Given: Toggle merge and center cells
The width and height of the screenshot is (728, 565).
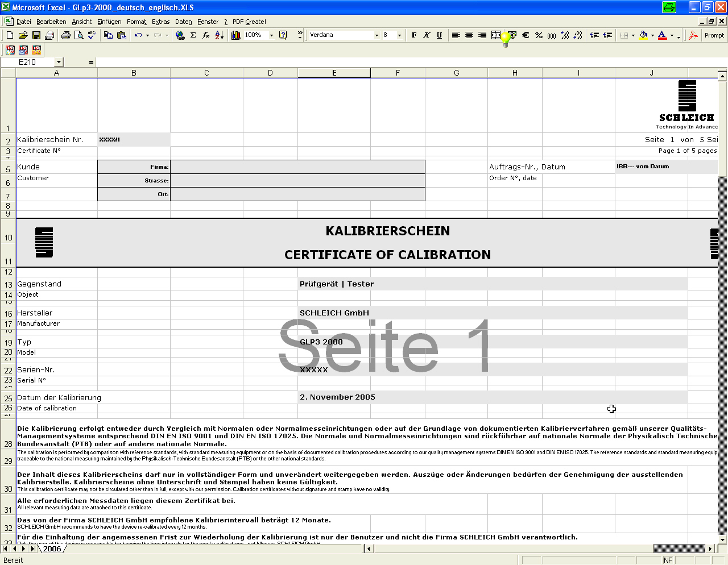Looking at the screenshot, I should [495, 35].
